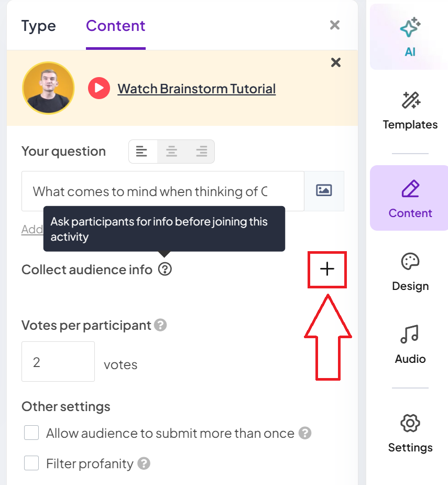Click help icon beside Votes per participant
The width and height of the screenshot is (448, 485).
[160, 325]
